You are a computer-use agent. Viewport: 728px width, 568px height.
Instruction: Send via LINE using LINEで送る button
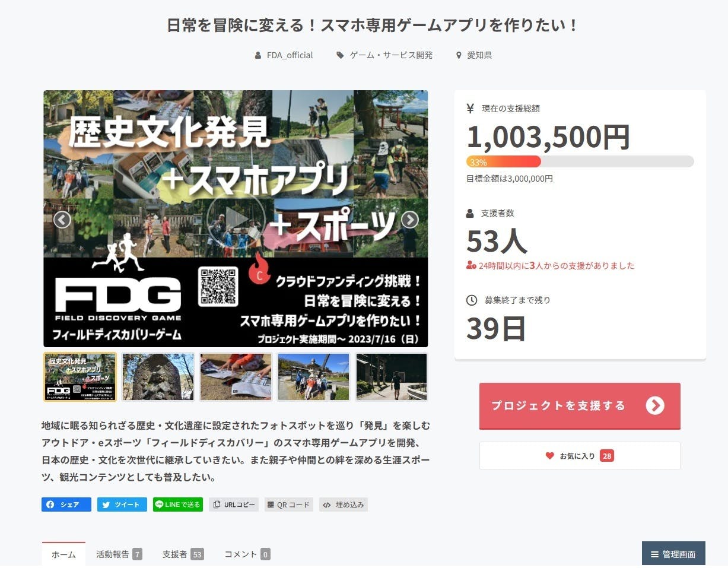[178, 504]
